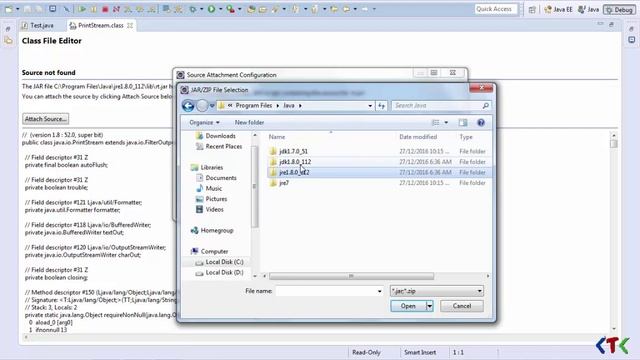Click the Open Perspective icon

[532, 9]
